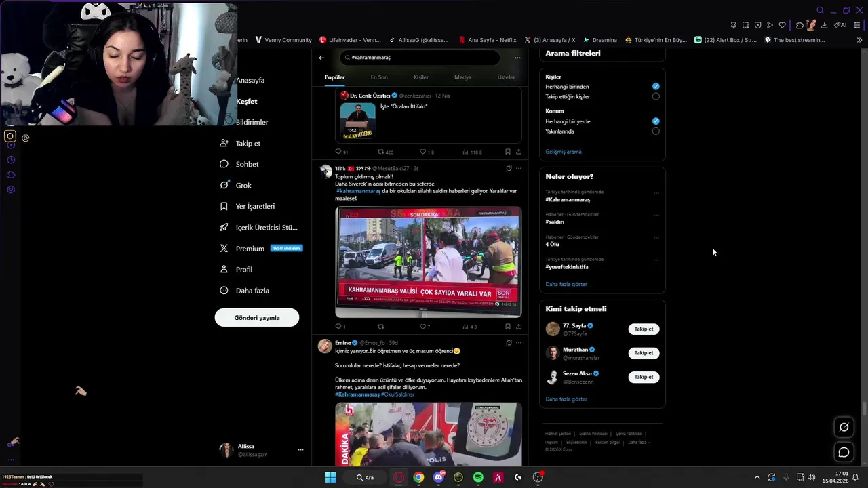The height and width of the screenshot is (488, 868).
Task: Select Yakınlarında radio option
Action: [x=656, y=131]
